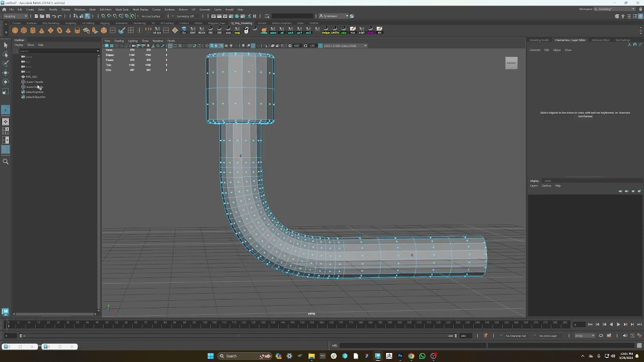Select defaultLightSet in the Outliner
Screen dimensions: 644x362
tap(34, 92)
